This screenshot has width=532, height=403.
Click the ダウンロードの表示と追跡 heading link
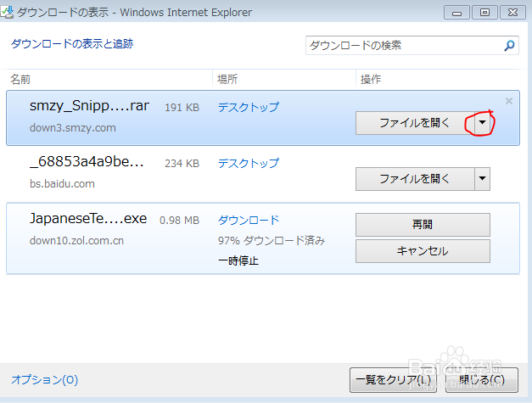pos(71,43)
